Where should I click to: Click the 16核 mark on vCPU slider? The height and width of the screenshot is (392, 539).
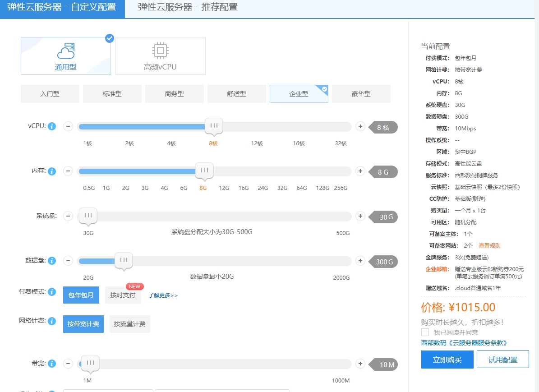coord(299,143)
